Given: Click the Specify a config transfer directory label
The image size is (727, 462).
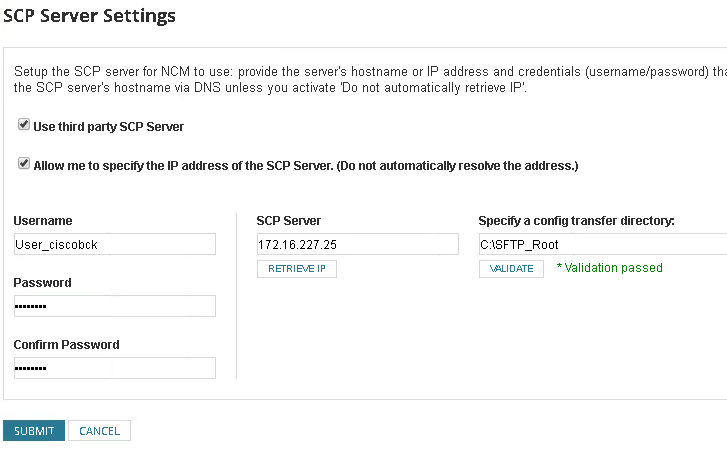Looking at the screenshot, I should click(x=577, y=221).
